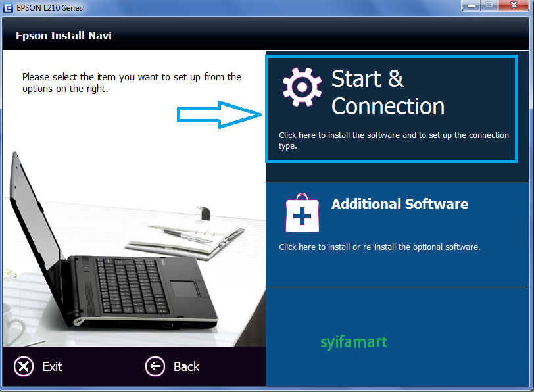The width and height of the screenshot is (534, 392).
Task: Select Additional Software title
Action: (x=400, y=204)
